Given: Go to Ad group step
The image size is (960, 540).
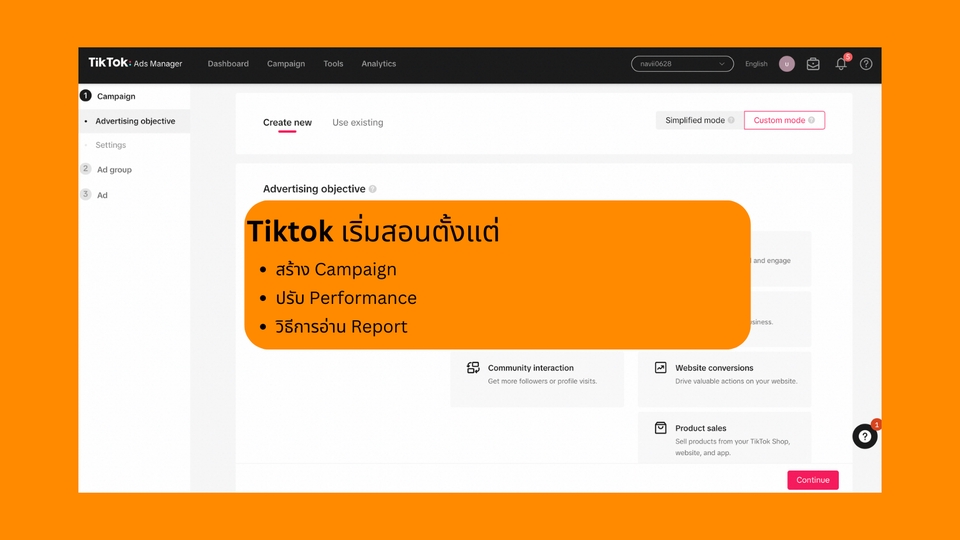Looking at the screenshot, I should (x=114, y=170).
